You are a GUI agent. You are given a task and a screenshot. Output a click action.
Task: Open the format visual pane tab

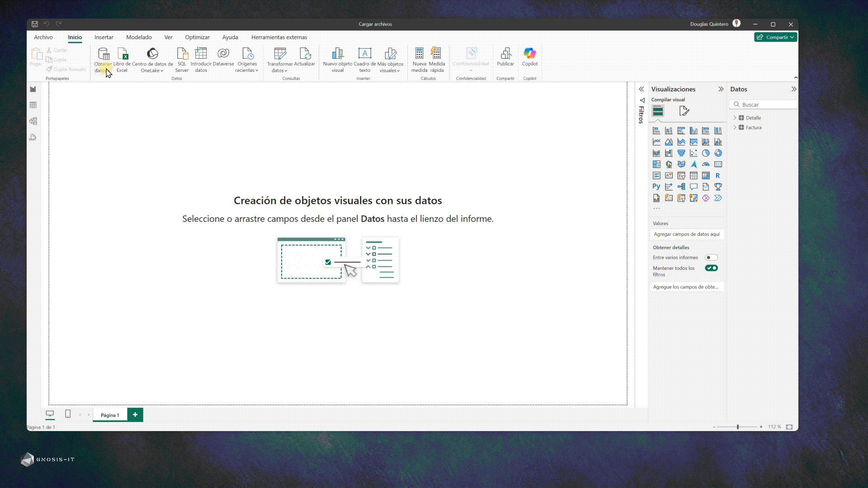(684, 111)
